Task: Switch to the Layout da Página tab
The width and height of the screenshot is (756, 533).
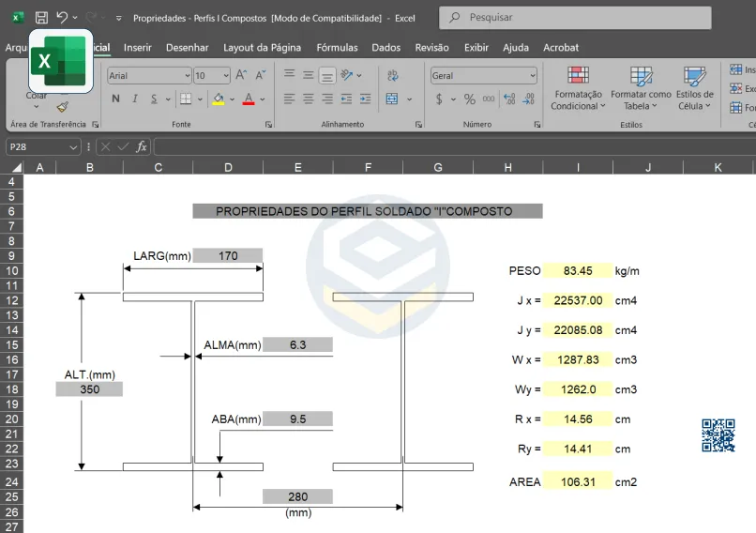Action: pos(262,47)
